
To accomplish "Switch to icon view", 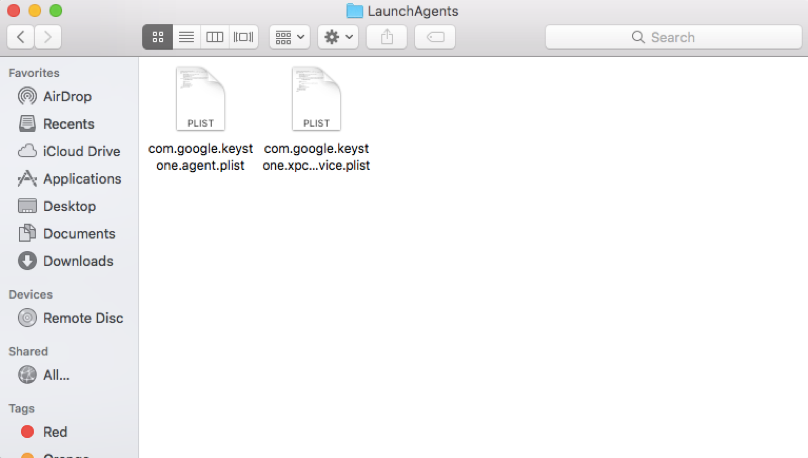I will coord(157,37).
